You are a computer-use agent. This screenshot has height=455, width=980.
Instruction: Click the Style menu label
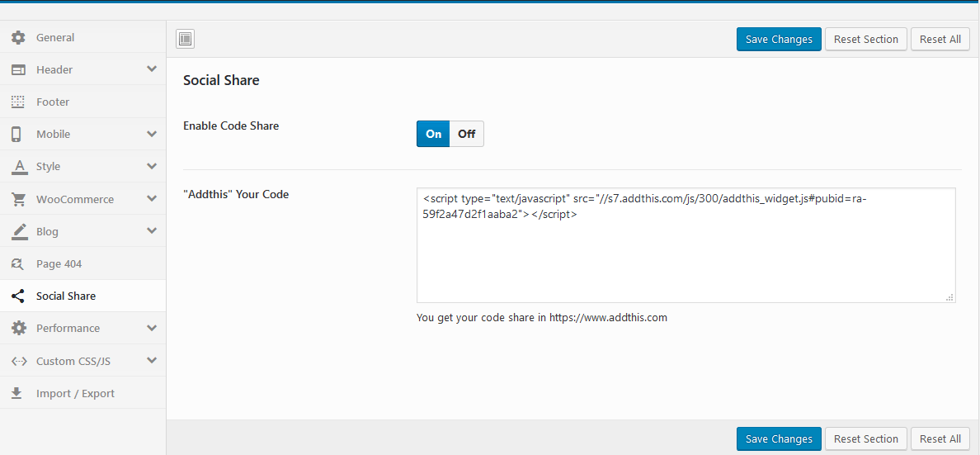(x=48, y=167)
